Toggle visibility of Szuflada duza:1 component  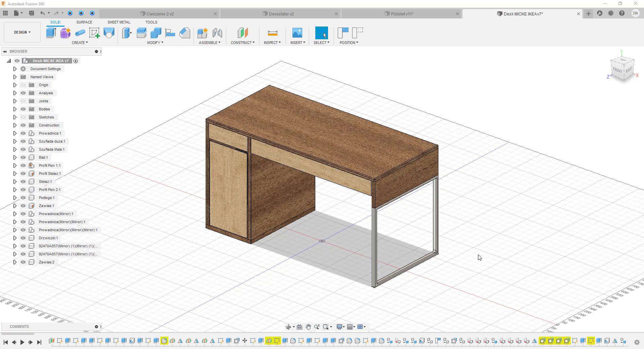click(23, 141)
